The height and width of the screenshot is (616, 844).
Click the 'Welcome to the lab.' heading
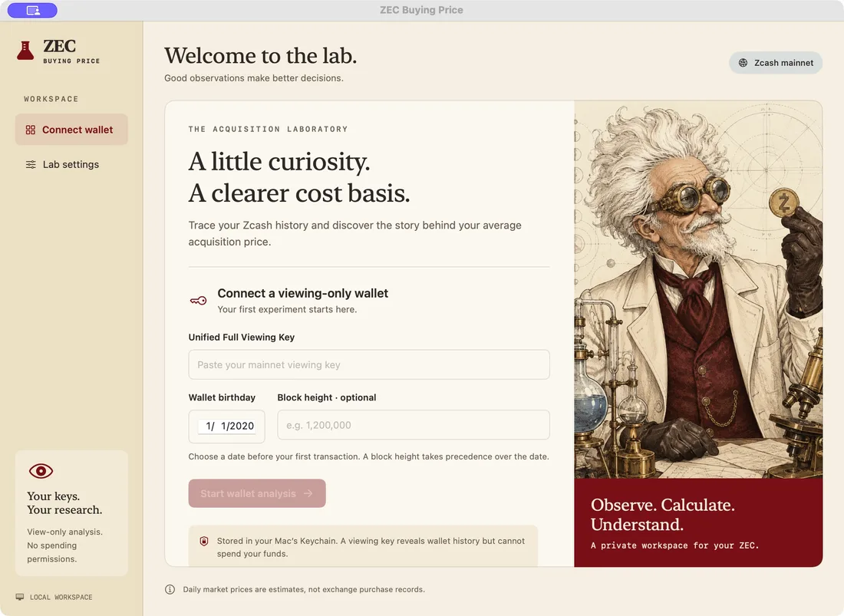[x=261, y=56]
